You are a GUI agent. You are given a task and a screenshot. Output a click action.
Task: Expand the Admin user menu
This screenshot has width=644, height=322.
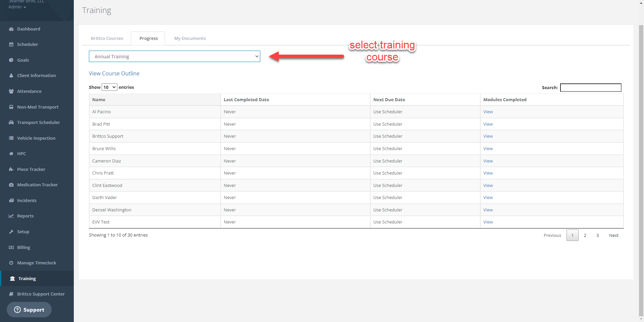coord(17,7)
